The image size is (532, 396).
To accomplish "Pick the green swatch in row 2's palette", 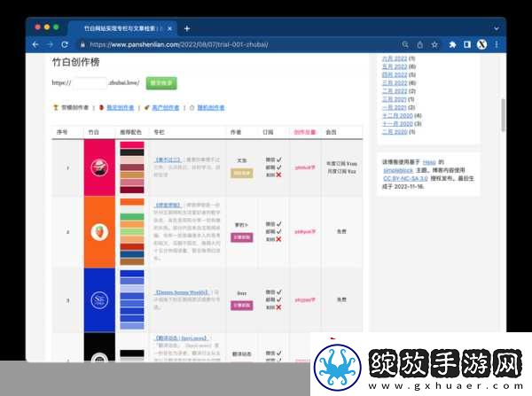I will pos(132,216).
